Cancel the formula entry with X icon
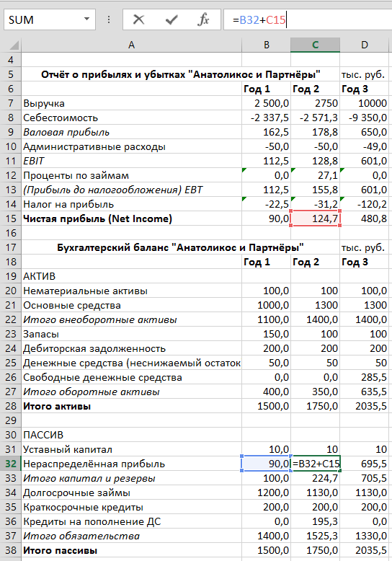392x561 pixels. point(138,19)
